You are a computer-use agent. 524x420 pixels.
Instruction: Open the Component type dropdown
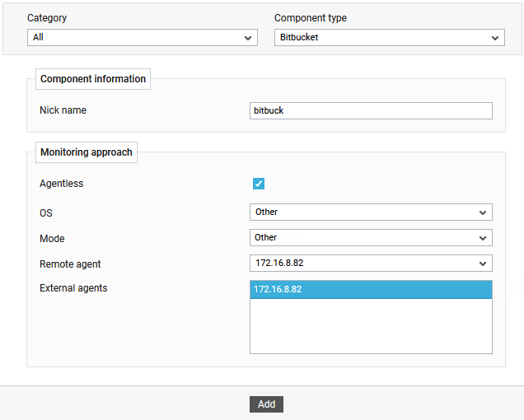(390, 37)
